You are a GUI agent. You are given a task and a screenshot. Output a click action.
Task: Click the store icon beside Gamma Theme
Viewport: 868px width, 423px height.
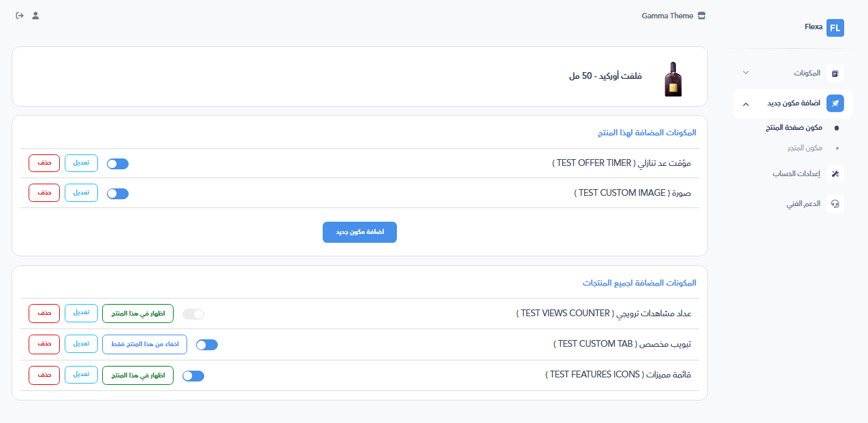tap(702, 16)
